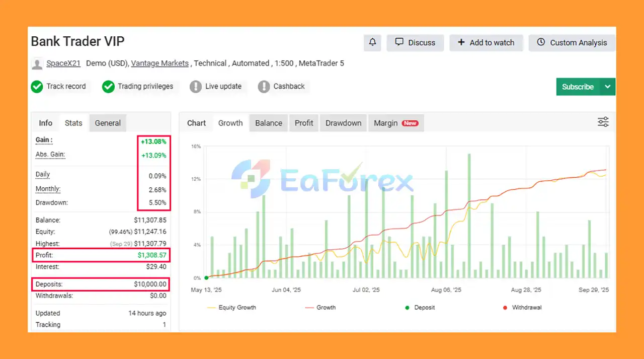Click the Subscribe button

click(x=578, y=87)
